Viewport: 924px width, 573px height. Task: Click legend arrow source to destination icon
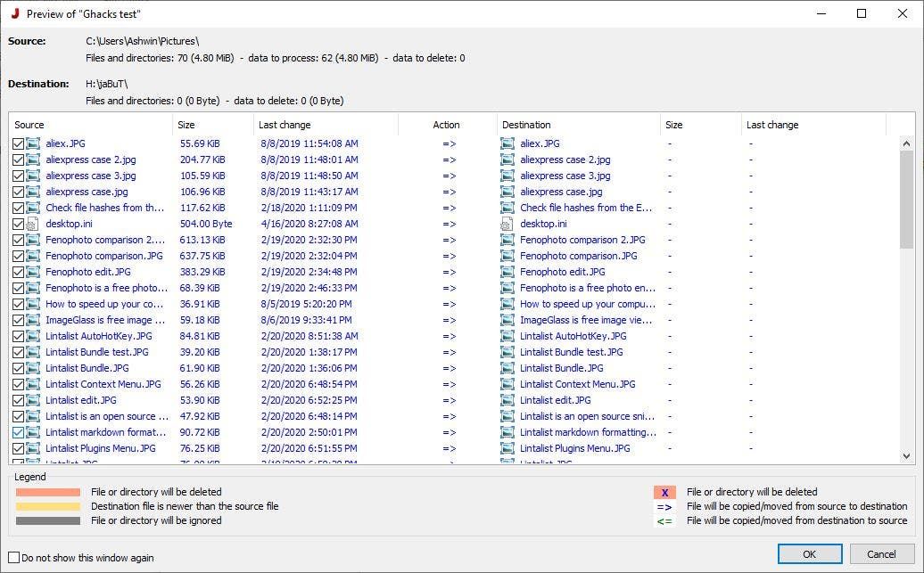tap(664, 507)
